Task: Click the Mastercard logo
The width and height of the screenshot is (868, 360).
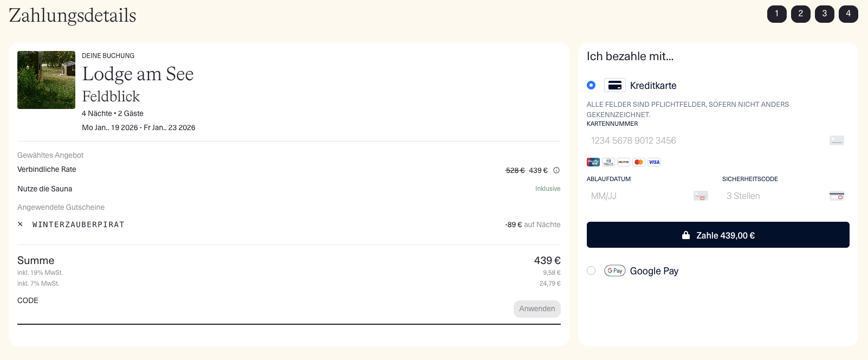Action: click(639, 162)
